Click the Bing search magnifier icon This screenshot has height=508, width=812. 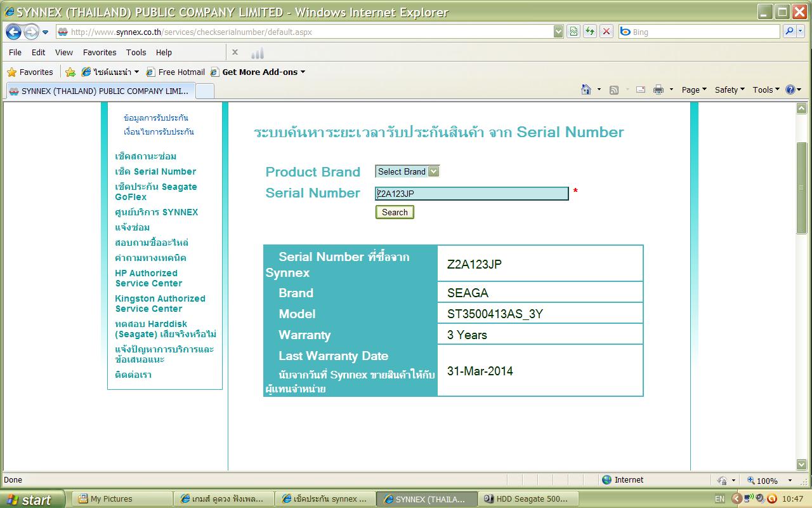coord(789,32)
